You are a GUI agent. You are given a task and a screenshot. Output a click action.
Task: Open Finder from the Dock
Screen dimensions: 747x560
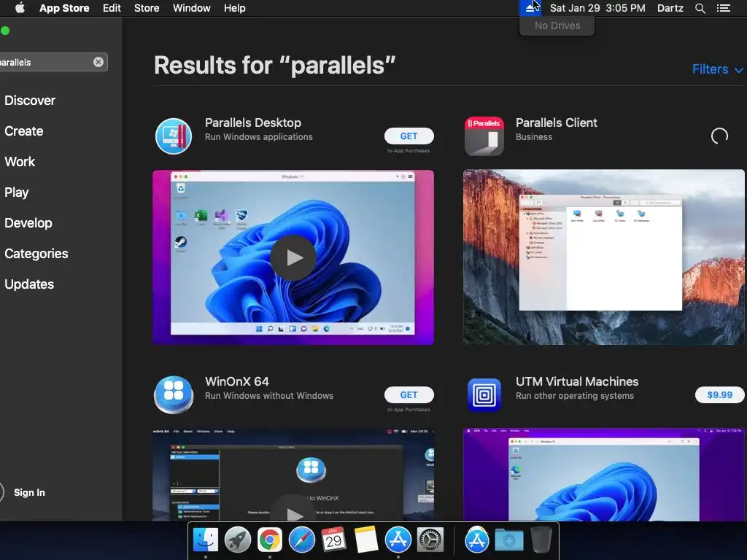(x=205, y=540)
